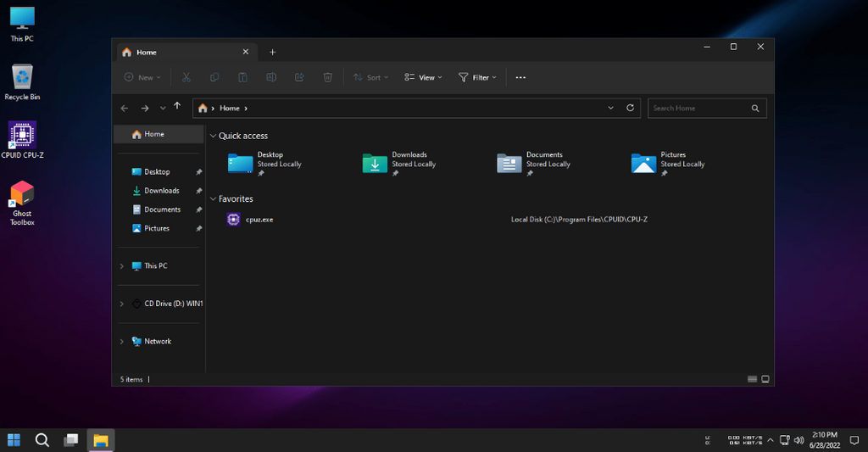The height and width of the screenshot is (452, 868).
Task: Switch to details view icon in status bar
Action: point(752,379)
